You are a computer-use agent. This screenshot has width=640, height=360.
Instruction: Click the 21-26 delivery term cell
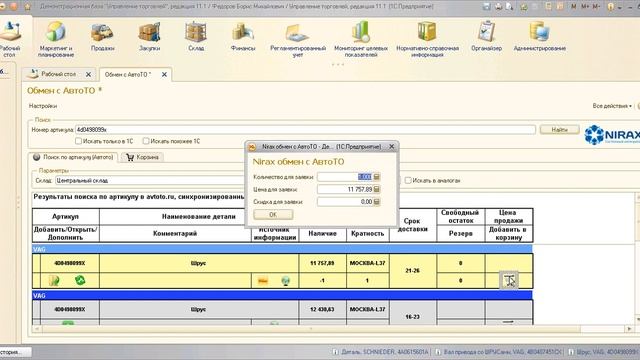(x=413, y=271)
